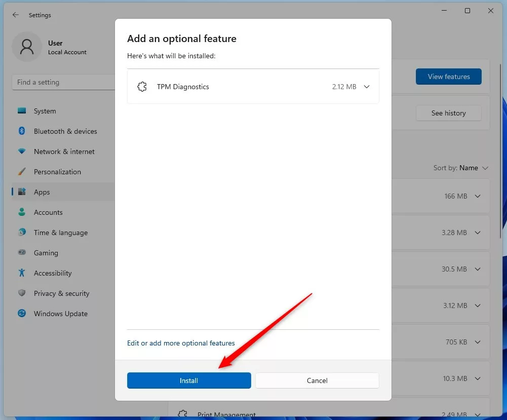507x420 pixels.
Task: Expand the 166 MB feature row
Action: (477, 196)
